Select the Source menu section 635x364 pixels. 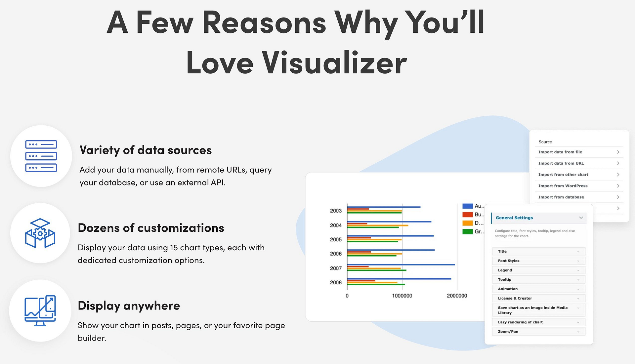(x=546, y=141)
